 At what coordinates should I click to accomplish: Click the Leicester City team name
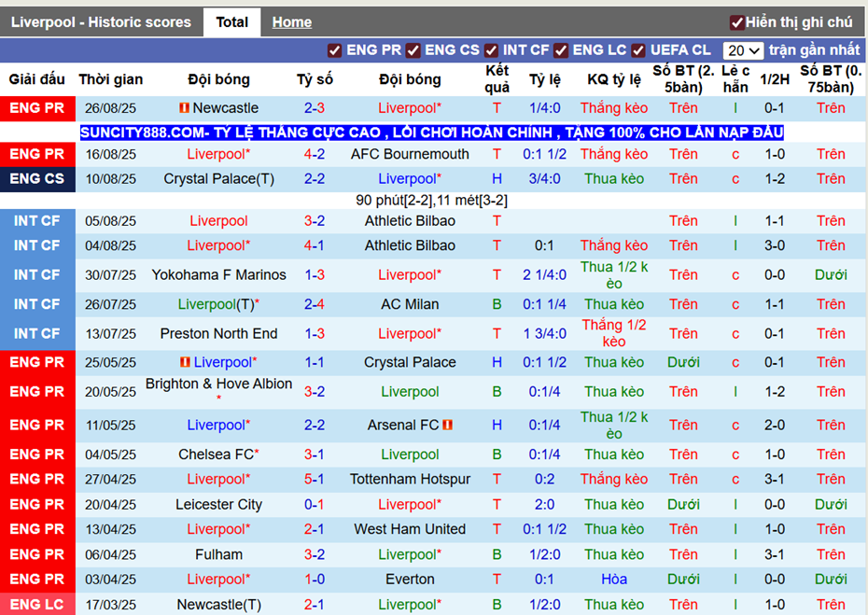coord(218,504)
